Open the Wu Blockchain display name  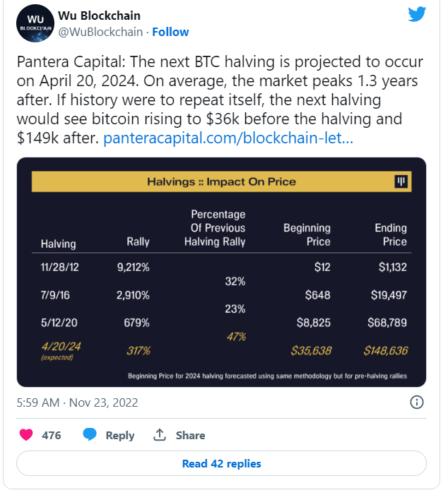[x=100, y=16]
